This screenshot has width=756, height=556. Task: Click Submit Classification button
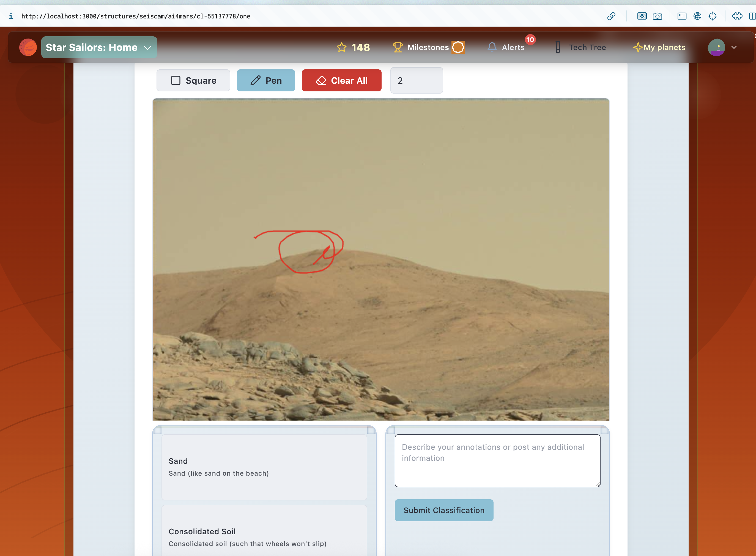(443, 510)
